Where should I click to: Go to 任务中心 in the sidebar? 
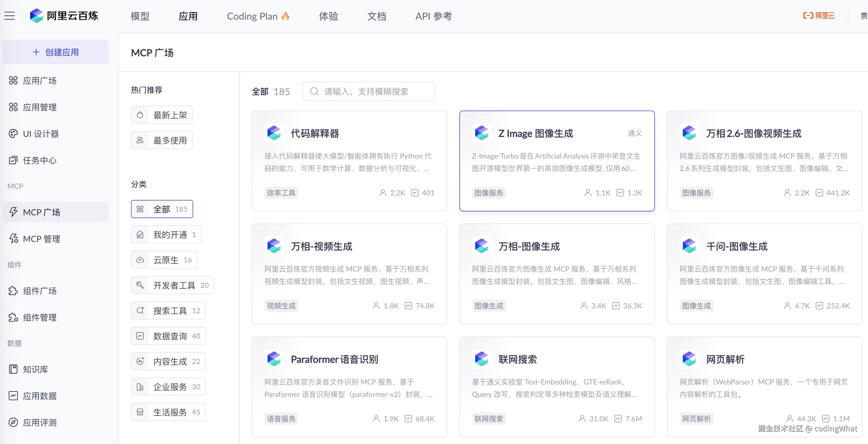40,160
